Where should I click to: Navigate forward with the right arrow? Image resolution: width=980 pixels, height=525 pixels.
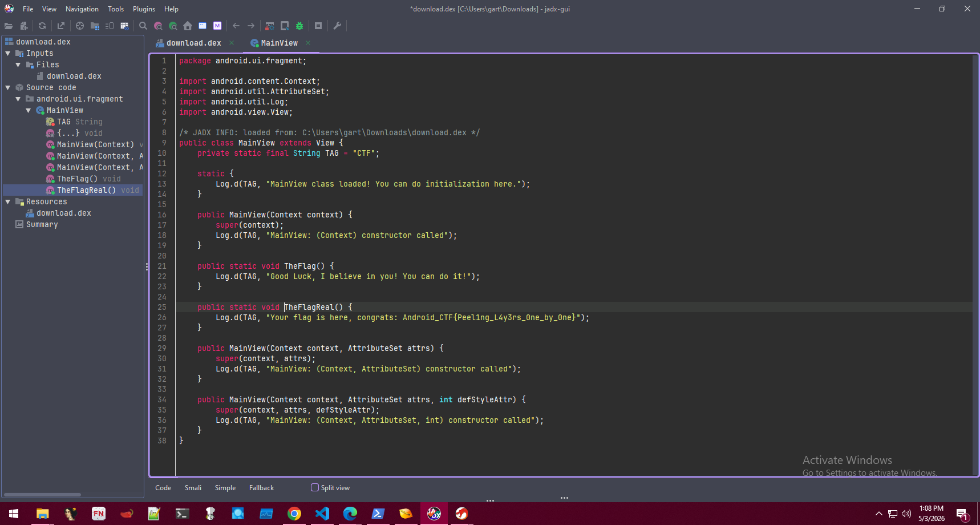[251, 26]
